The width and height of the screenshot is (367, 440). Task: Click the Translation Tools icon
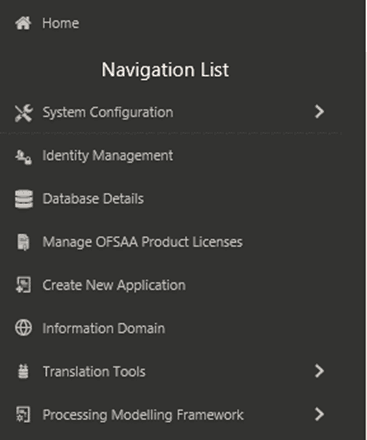(23, 371)
